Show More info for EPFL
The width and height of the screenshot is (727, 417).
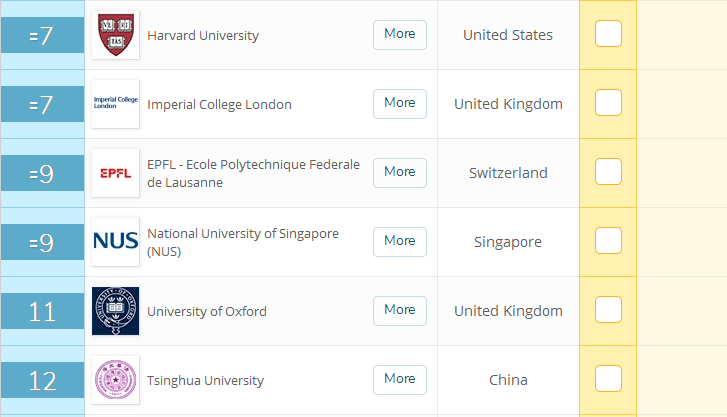(400, 172)
